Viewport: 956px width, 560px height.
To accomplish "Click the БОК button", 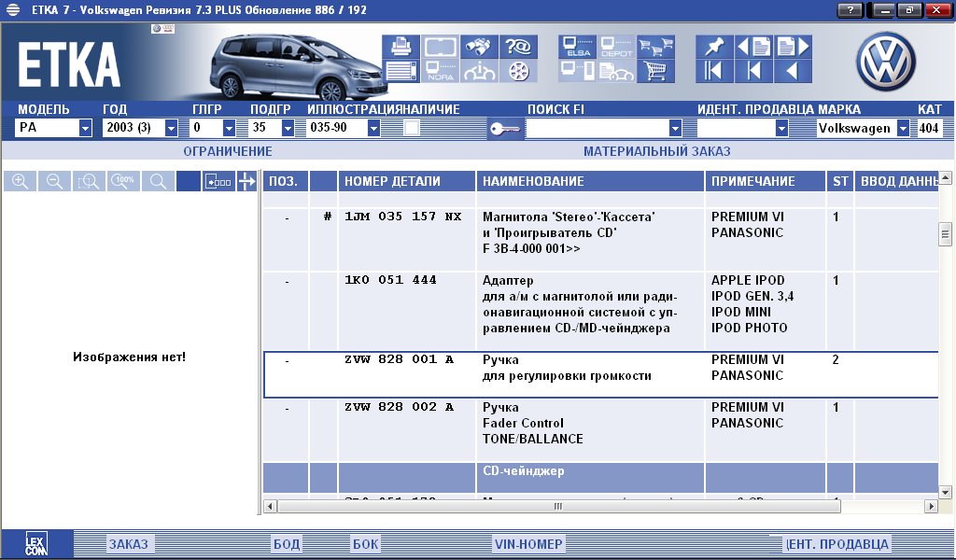I will (365, 543).
